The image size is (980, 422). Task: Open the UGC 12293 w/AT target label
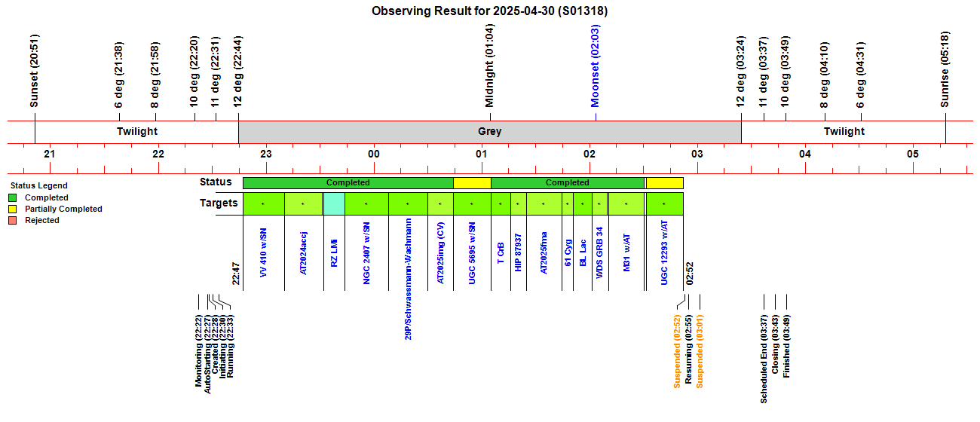(664, 252)
